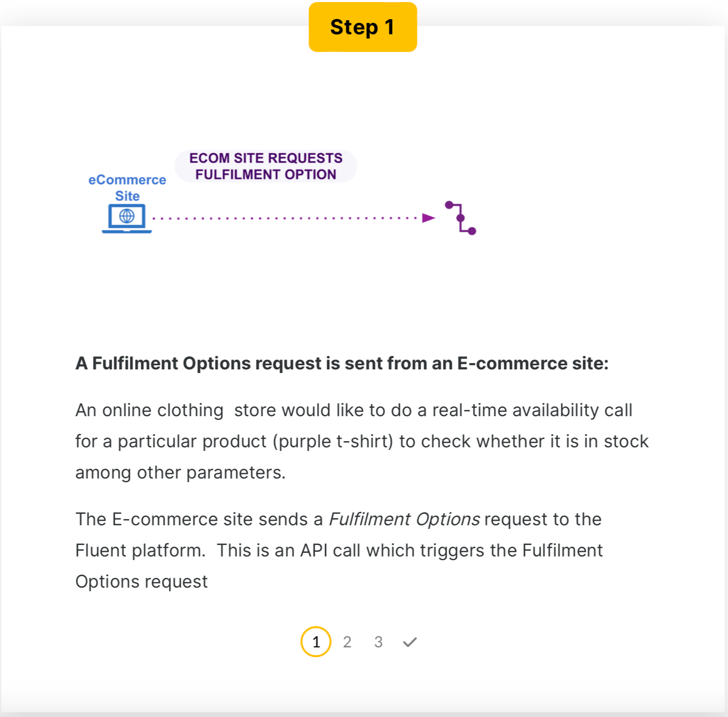728x717 pixels.
Task: Click the words "Fluent platform" in paragraph
Action: click(140, 550)
